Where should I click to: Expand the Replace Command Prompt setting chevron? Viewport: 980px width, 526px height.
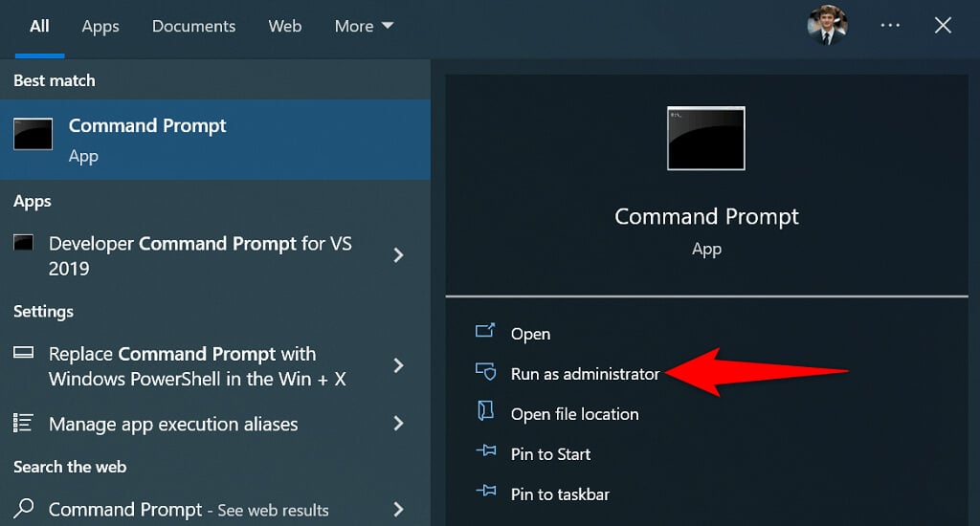click(x=399, y=365)
